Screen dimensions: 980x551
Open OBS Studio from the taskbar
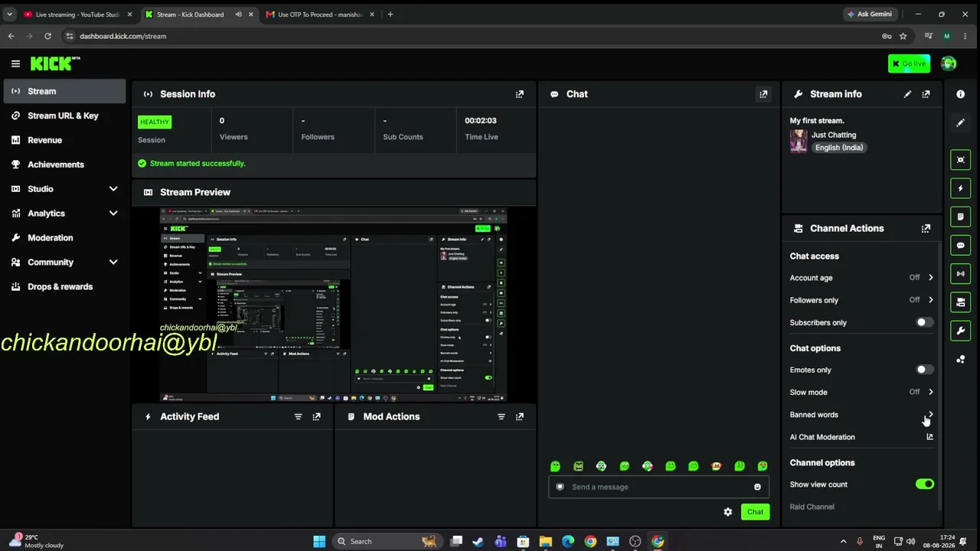(x=635, y=542)
